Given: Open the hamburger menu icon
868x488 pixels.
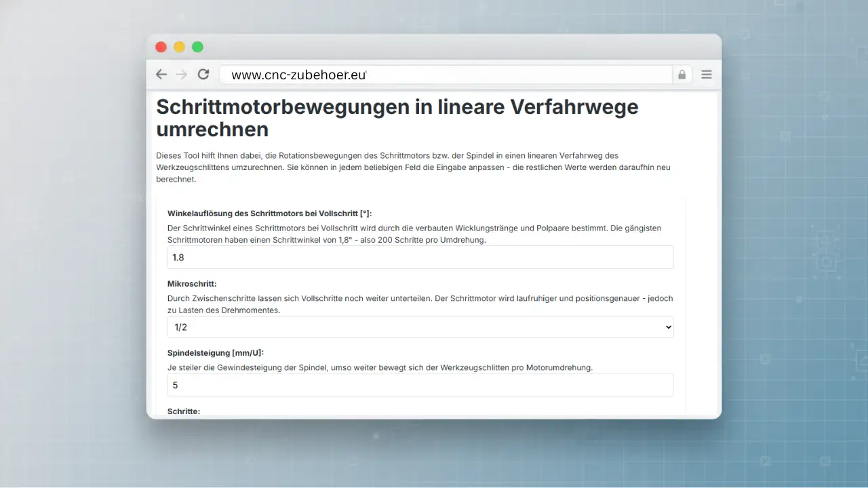Looking at the screenshot, I should [x=707, y=75].
